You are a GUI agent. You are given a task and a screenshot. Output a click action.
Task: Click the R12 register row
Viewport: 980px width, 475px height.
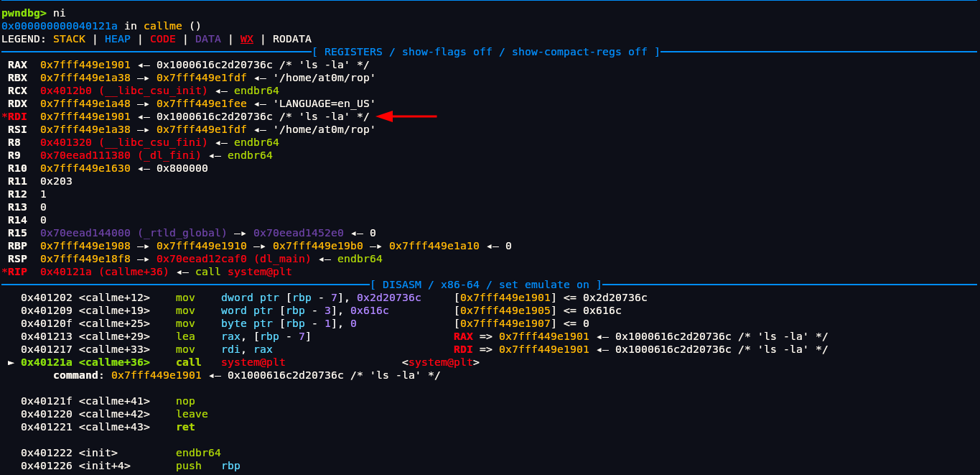point(27,194)
